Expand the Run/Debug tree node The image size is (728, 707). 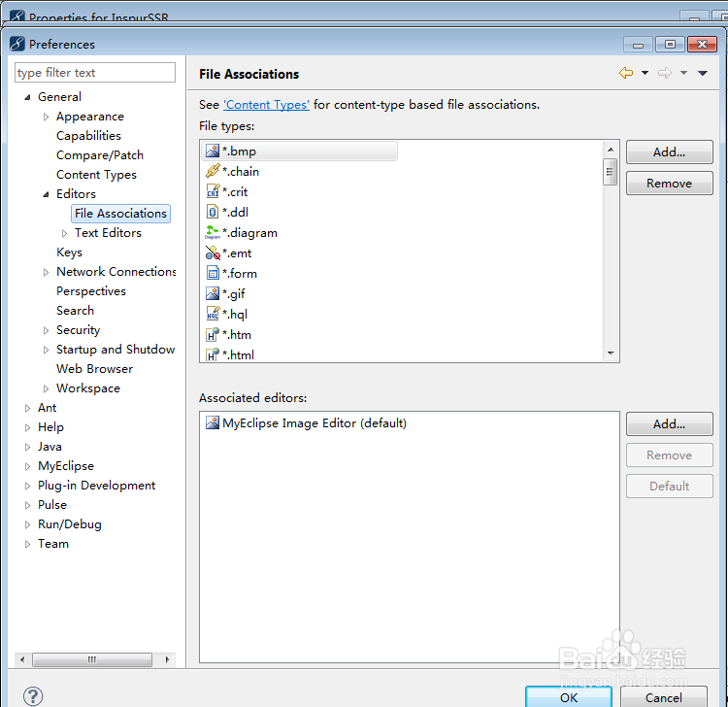27,524
